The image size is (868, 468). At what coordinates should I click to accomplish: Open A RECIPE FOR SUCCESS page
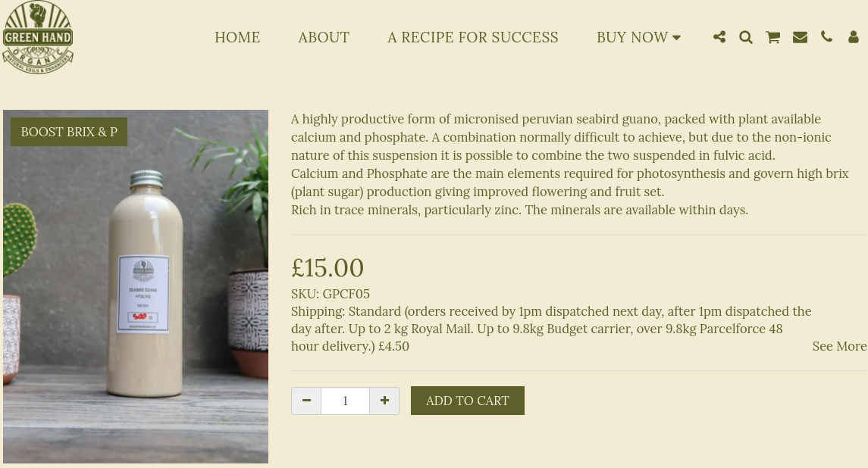click(473, 37)
